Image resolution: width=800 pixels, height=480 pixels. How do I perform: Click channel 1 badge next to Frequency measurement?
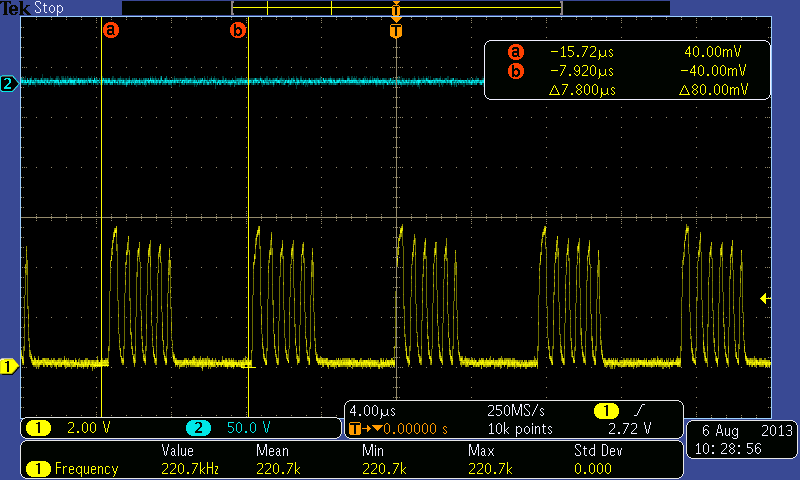pos(38,468)
